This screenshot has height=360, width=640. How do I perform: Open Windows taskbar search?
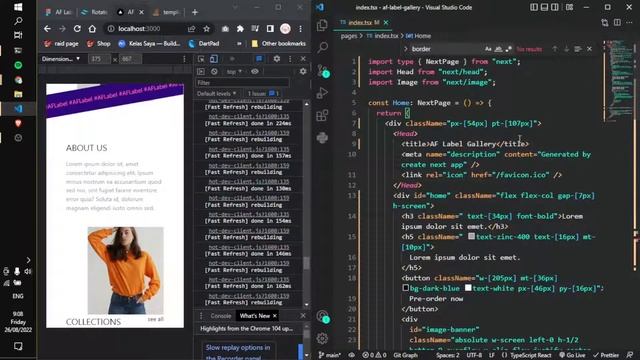pyautogui.click(x=18, y=21)
